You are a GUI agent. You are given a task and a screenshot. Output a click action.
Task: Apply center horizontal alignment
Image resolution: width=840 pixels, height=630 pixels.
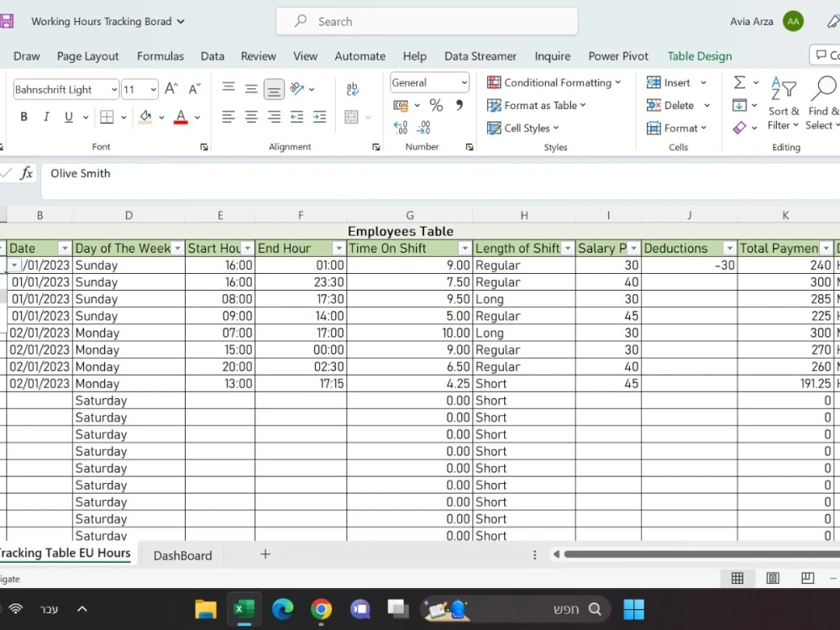point(251,117)
